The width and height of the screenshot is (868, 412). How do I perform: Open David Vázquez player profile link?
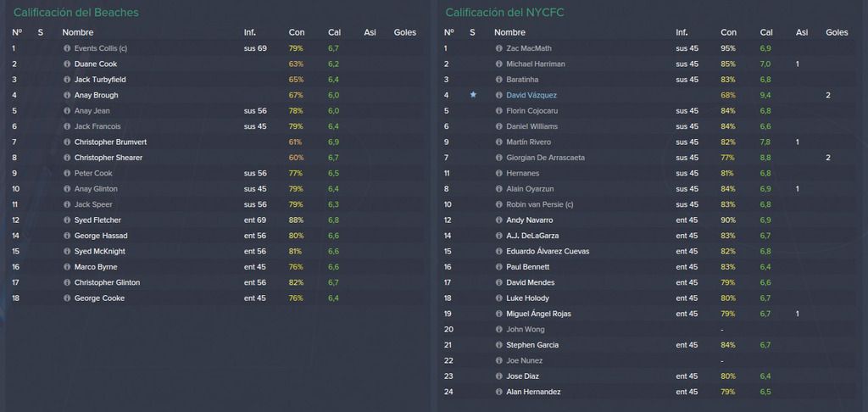[x=531, y=95]
